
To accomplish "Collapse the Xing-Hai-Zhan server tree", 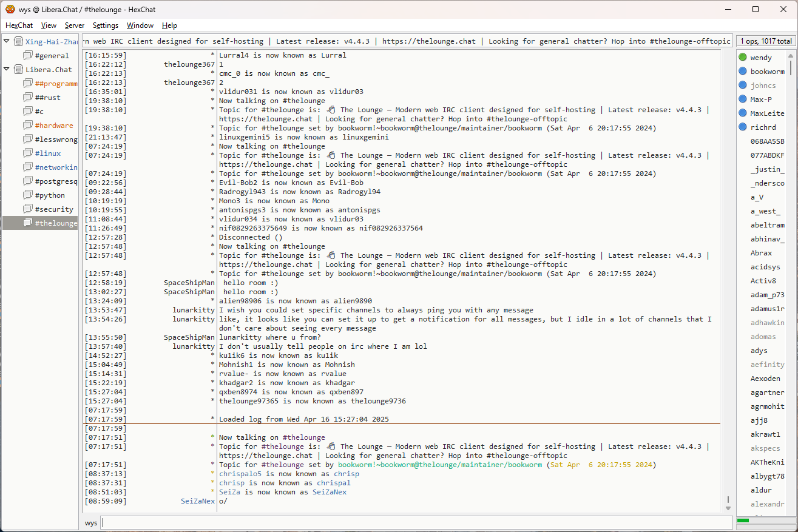I will [7, 42].
